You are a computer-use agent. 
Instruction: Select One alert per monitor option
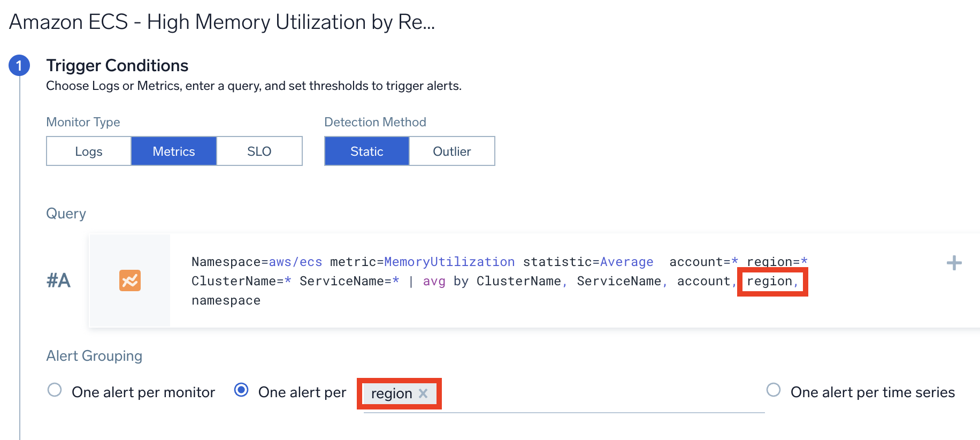(55, 390)
